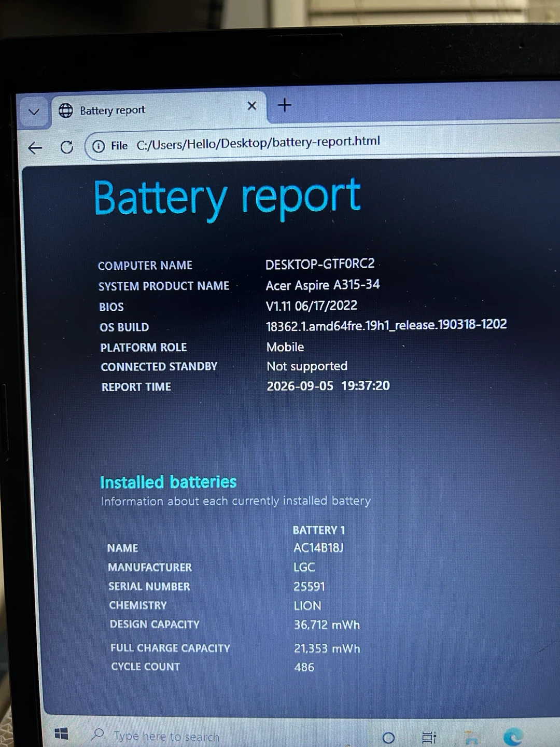The image size is (560, 747).
Task: Click the Battery report heading
Action: pos(227,199)
